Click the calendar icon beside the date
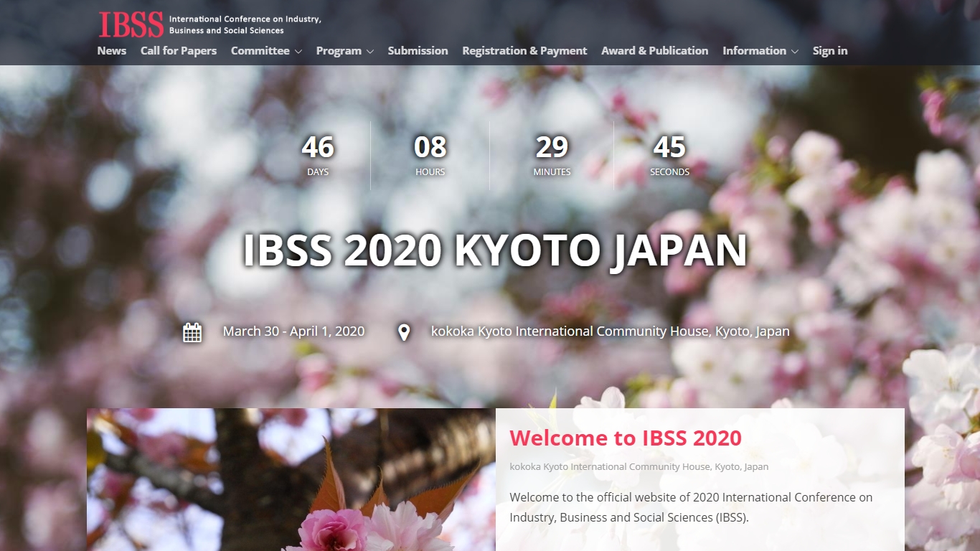 click(192, 332)
